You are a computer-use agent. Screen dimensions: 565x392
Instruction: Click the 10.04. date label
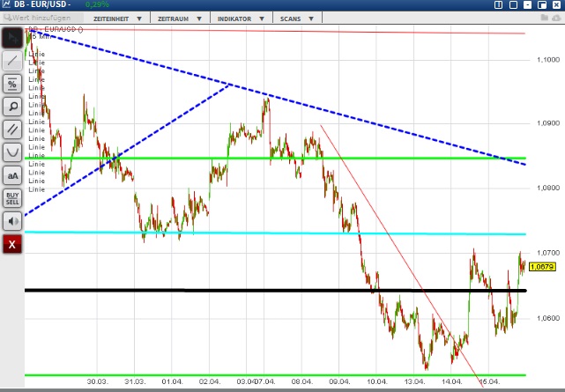376,381
